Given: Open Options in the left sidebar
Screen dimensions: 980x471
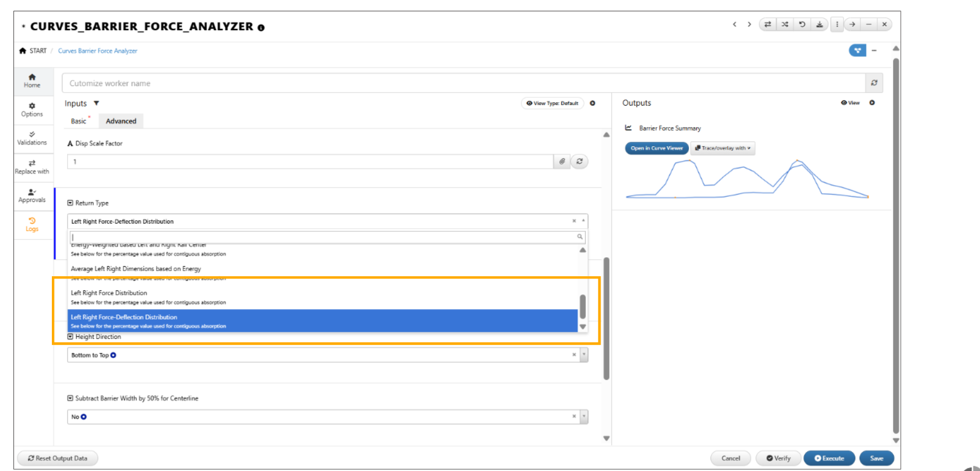Looking at the screenshot, I should coord(32,110).
